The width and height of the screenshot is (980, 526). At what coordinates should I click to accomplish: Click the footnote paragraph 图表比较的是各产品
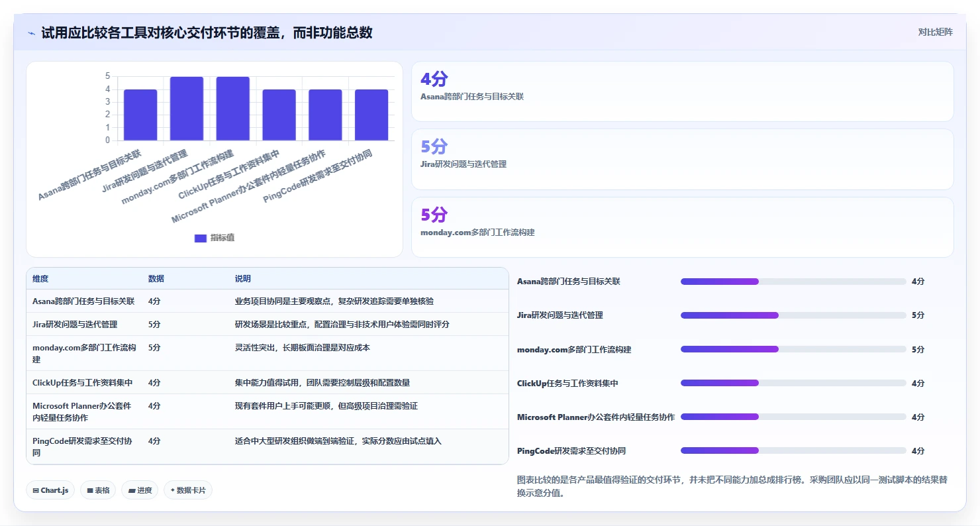pos(732,486)
